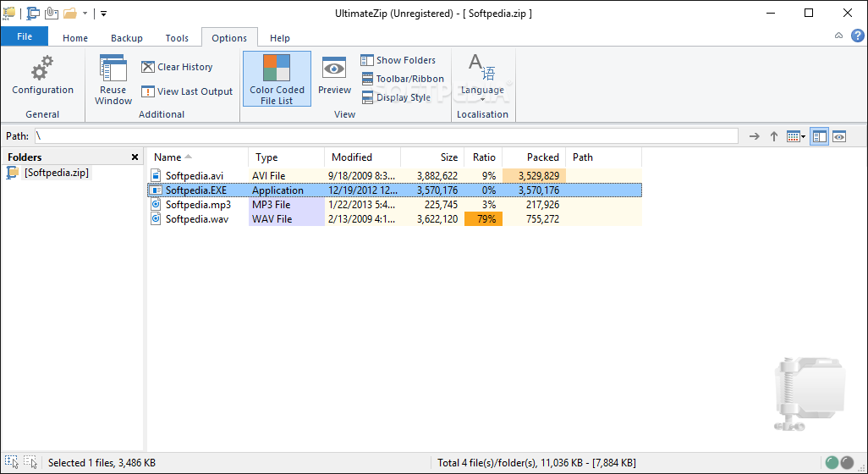The height and width of the screenshot is (474, 868).
Task: Sort by the Modified column header
Action: 363,157
